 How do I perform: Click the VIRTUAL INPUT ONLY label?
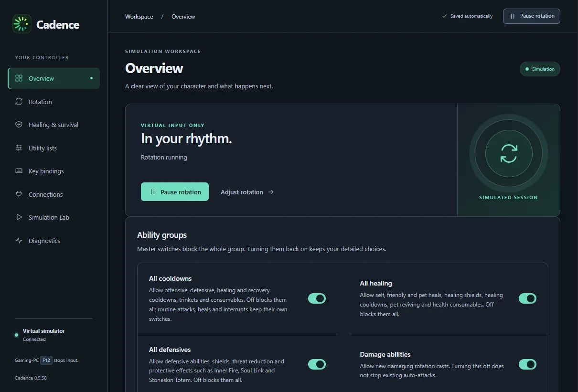coord(172,125)
